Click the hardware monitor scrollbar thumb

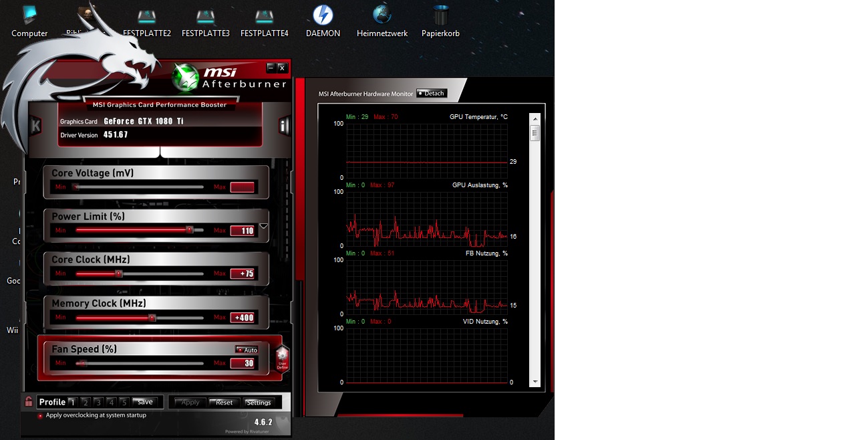tap(535, 132)
